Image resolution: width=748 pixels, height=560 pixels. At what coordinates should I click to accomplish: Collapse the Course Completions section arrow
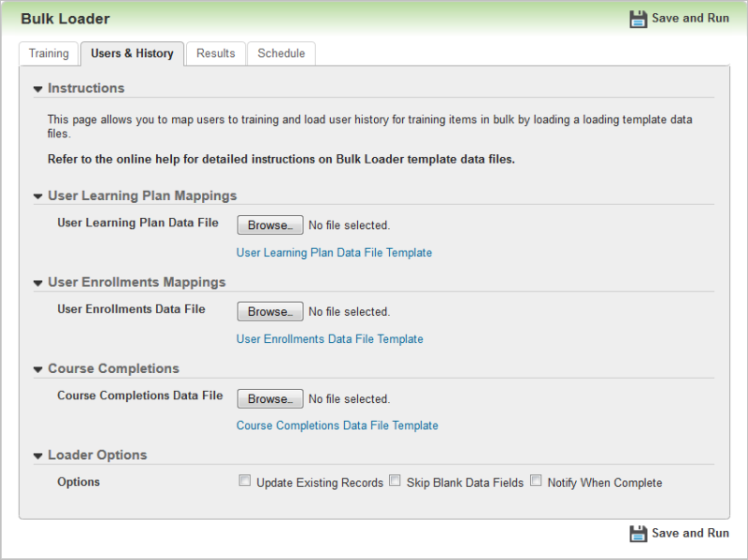[x=38, y=369]
